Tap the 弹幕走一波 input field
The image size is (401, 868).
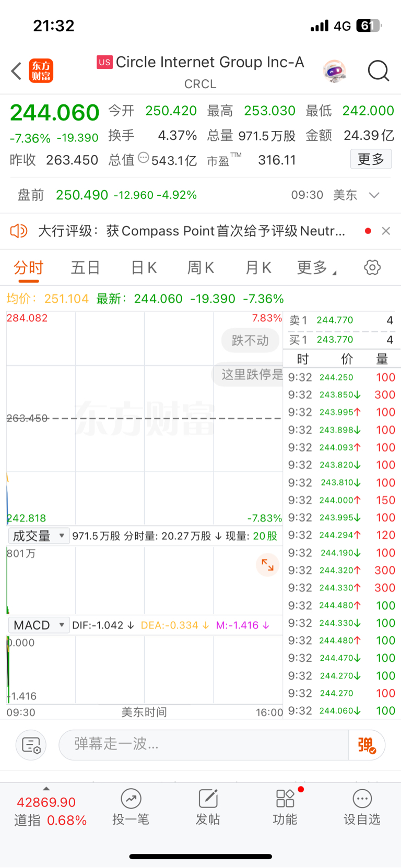pyautogui.click(x=204, y=745)
